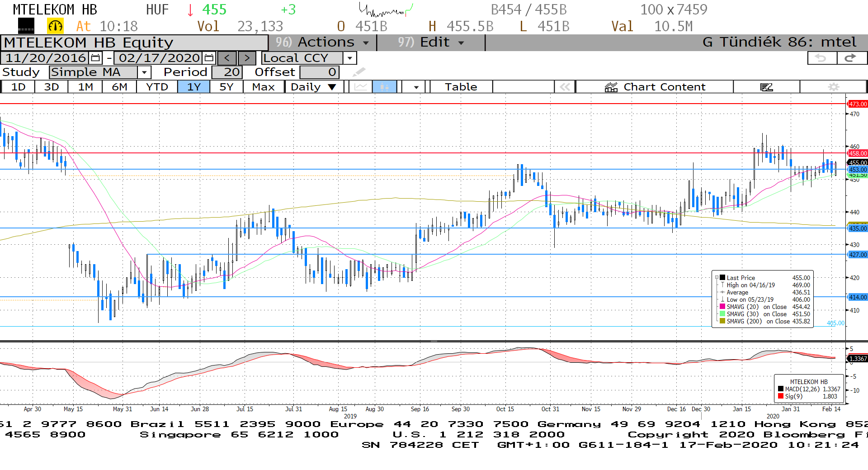Click intraday sparkline mini chart

pos(386,10)
